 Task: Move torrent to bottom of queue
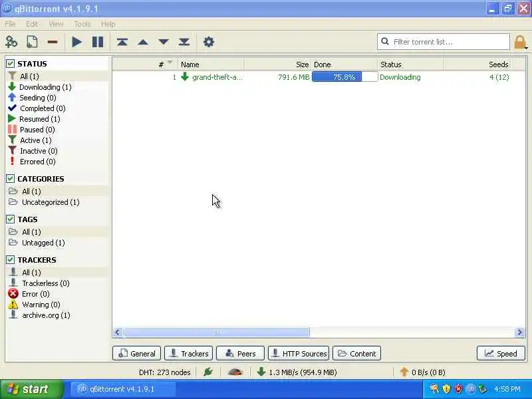[184, 42]
